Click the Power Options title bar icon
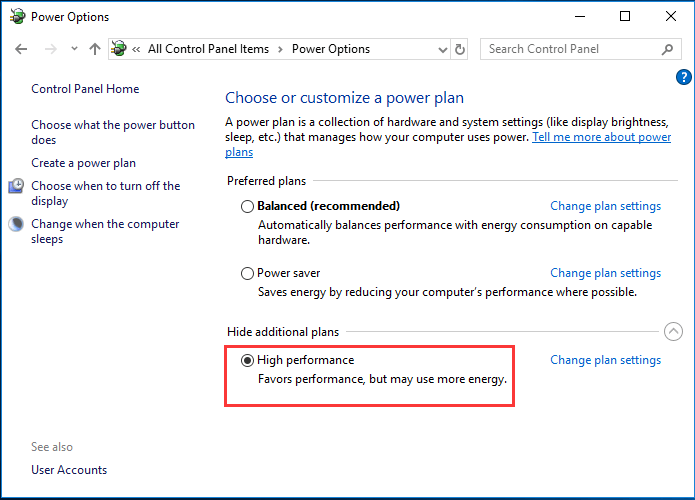This screenshot has height=500, width=695. click(16, 16)
